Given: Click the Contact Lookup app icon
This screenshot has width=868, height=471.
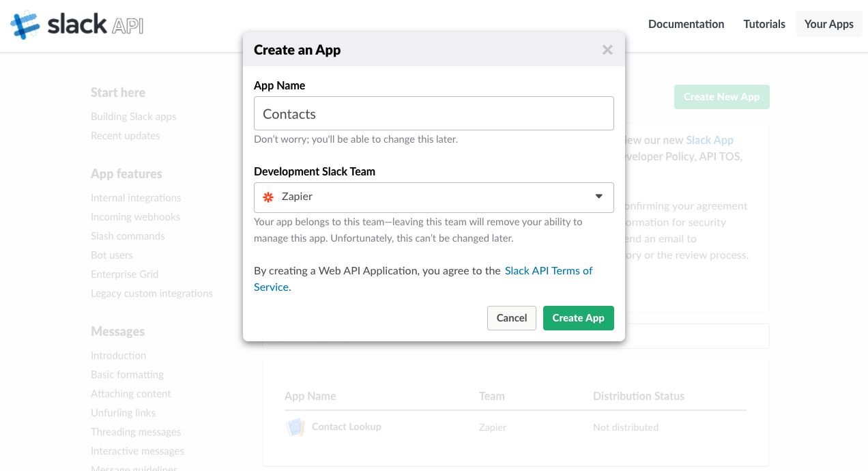Looking at the screenshot, I should 295,427.
